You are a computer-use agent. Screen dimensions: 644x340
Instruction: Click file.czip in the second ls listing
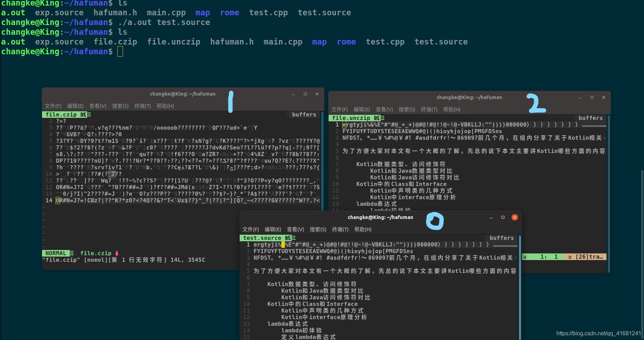coord(115,42)
